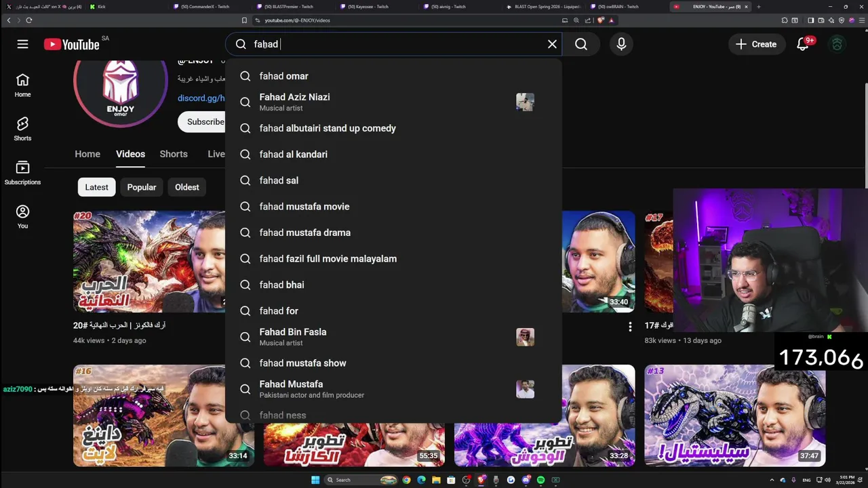Click inside the search text field
Viewport: 868px width, 488px height.
[x=400, y=44]
